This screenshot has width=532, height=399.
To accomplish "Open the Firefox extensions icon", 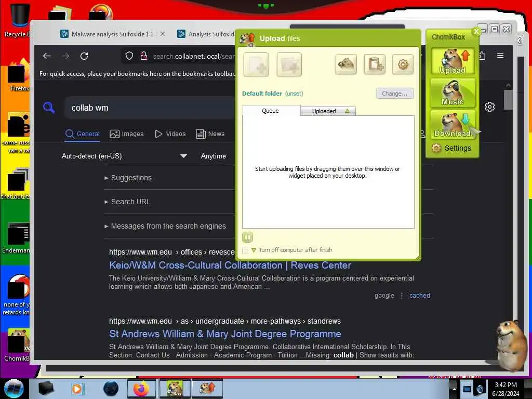I will pos(482,55).
